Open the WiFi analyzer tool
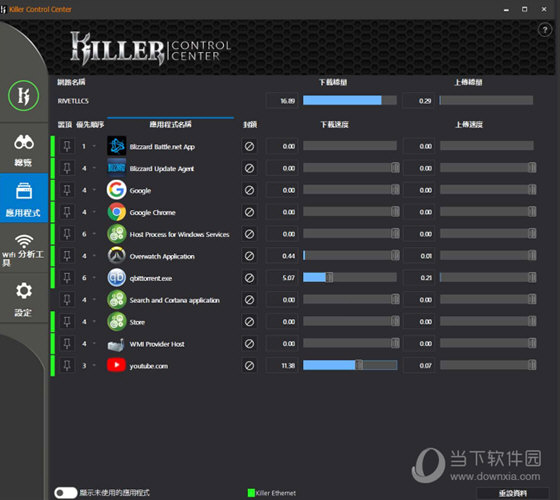 tap(24, 249)
